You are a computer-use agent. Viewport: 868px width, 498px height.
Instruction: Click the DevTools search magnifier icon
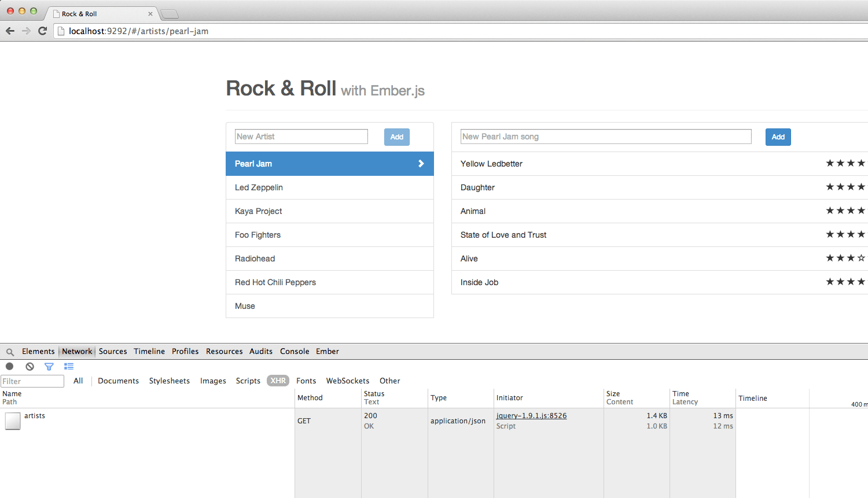(x=10, y=352)
